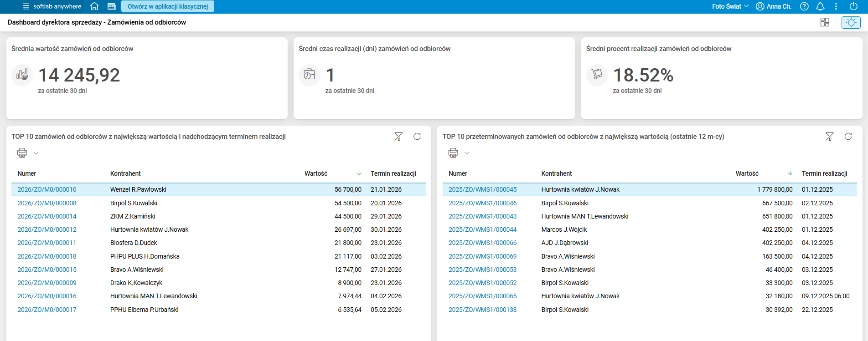Toggle the light theme mode button
This screenshot has width=868, height=341.
(851, 22)
